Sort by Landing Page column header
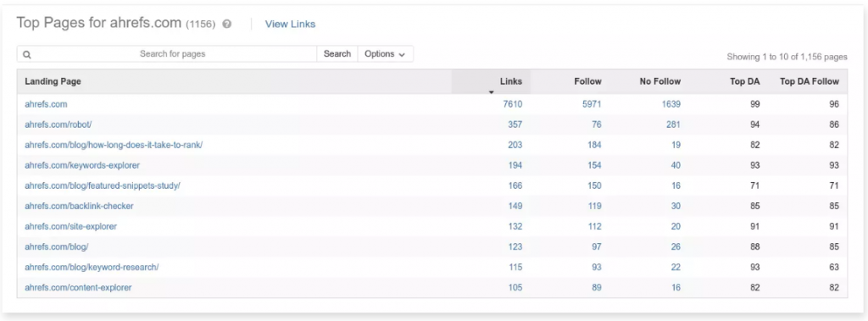This screenshot has height=321, width=868. click(x=53, y=81)
